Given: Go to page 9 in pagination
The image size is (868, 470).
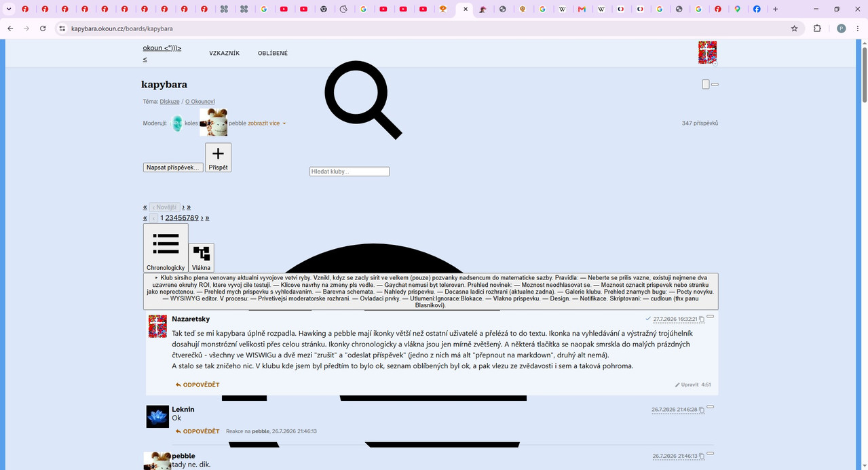Looking at the screenshot, I should tap(196, 218).
